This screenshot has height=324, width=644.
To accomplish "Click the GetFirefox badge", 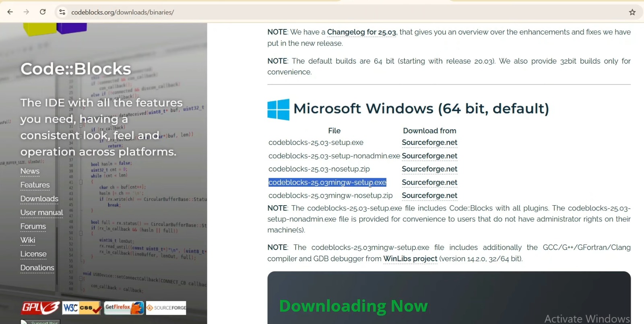I will 124,308.
